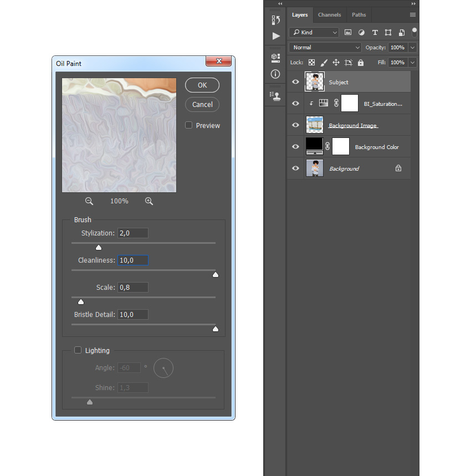Switch to the Paths tab
Viewport: 471px width, 476px height.
[359, 15]
